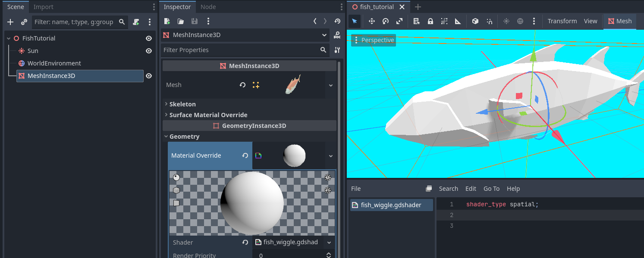Viewport: 644px width, 258px height.
Task: Click the Add Child Node plus icon
Action: pos(10,22)
